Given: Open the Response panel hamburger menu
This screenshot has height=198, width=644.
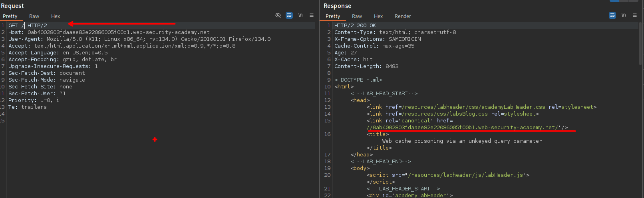Looking at the screenshot, I should (635, 15).
